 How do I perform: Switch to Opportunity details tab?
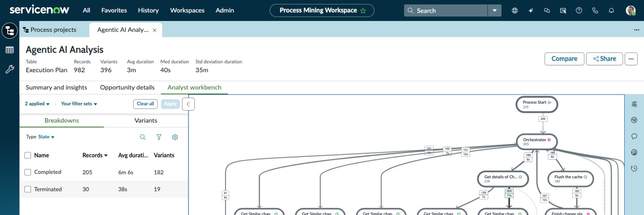coord(127,87)
